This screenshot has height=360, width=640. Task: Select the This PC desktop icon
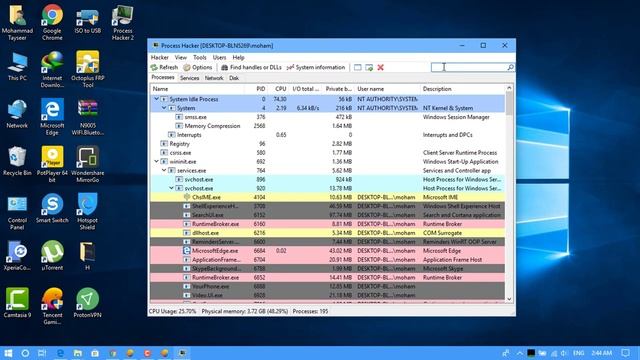point(17,67)
